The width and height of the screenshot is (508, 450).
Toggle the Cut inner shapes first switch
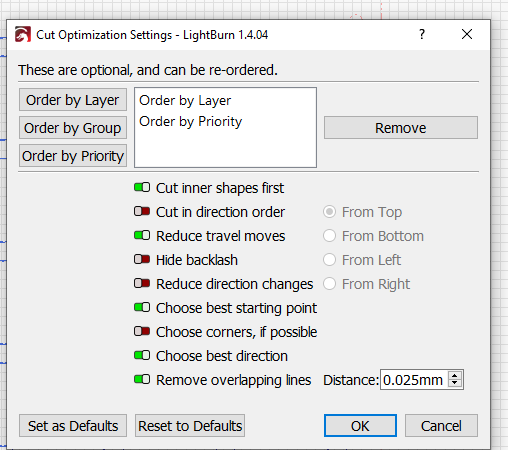point(142,188)
